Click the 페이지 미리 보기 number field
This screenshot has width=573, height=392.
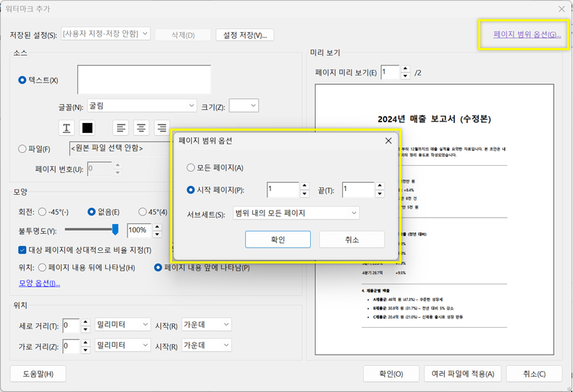390,73
